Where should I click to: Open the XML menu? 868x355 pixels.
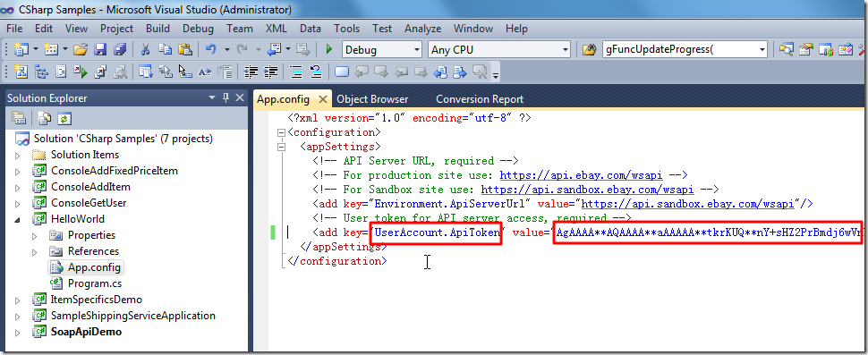[x=277, y=29]
